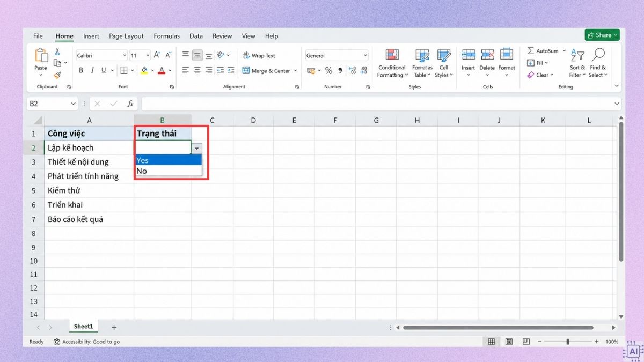Toggle Bold formatting
The image size is (644, 362).
pyautogui.click(x=81, y=70)
